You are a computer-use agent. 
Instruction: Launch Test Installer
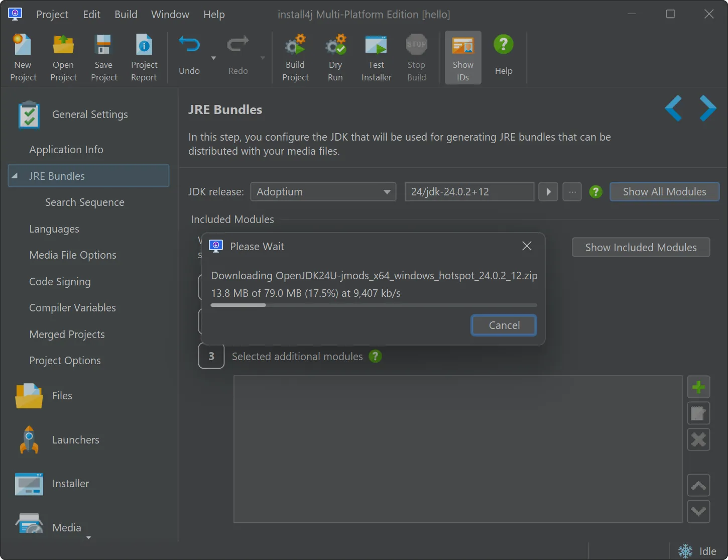click(376, 57)
